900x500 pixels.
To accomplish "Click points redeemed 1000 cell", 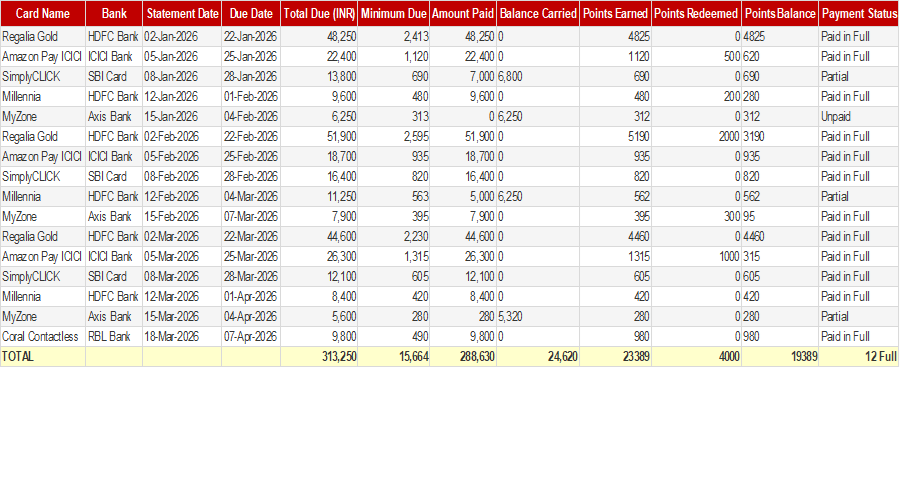I will (x=696, y=257).
